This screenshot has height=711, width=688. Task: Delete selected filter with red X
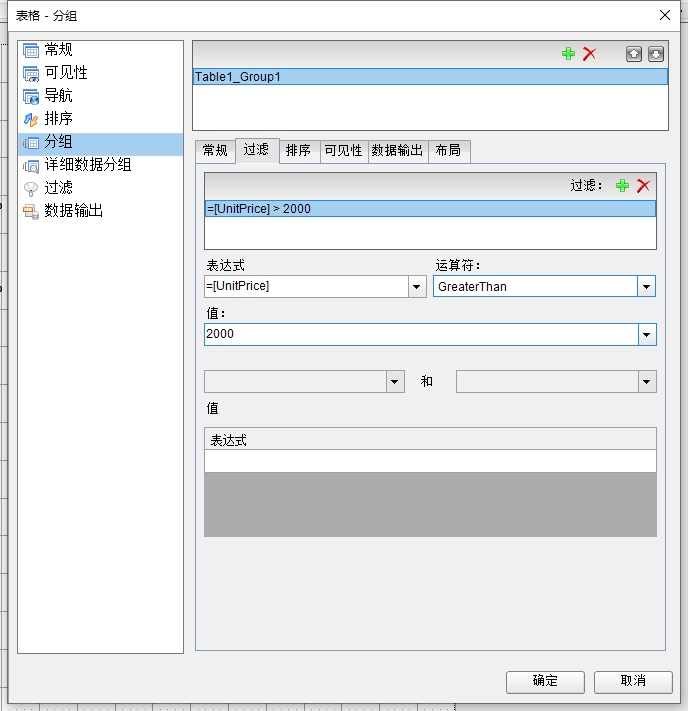click(x=643, y=186)
